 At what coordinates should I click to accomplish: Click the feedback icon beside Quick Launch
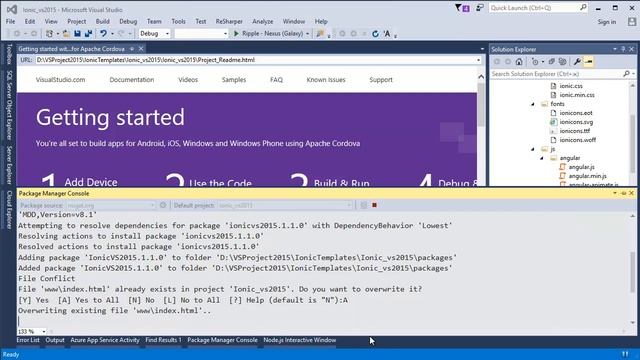click(x=480, y=8)
